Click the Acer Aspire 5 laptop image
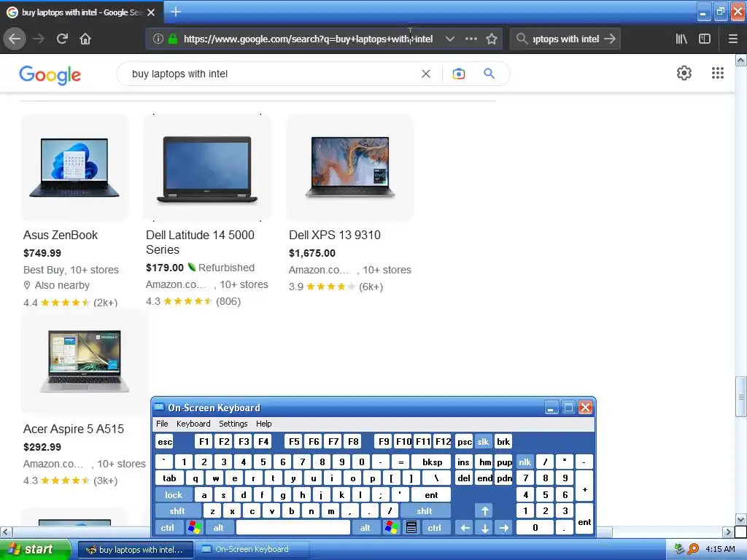 coord(85,361)
